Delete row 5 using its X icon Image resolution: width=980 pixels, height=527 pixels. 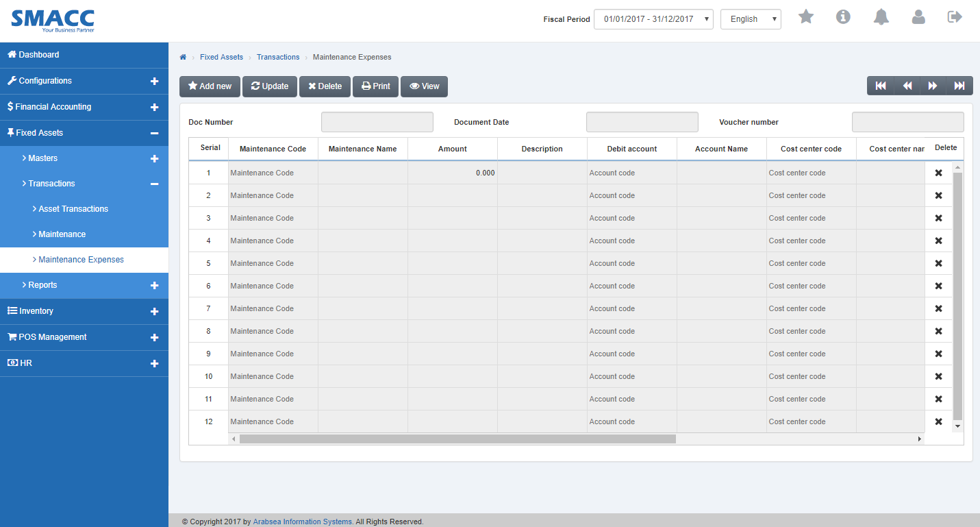point(938,263)
